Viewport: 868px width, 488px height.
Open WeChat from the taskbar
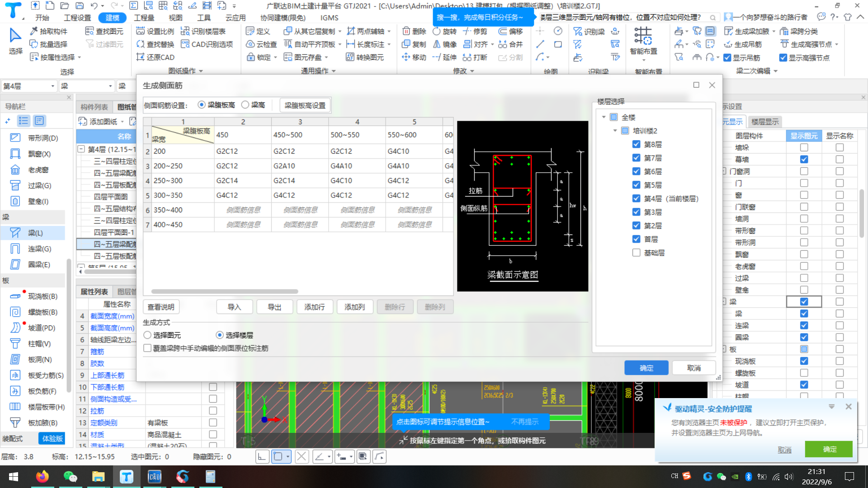tap(70, 477)
